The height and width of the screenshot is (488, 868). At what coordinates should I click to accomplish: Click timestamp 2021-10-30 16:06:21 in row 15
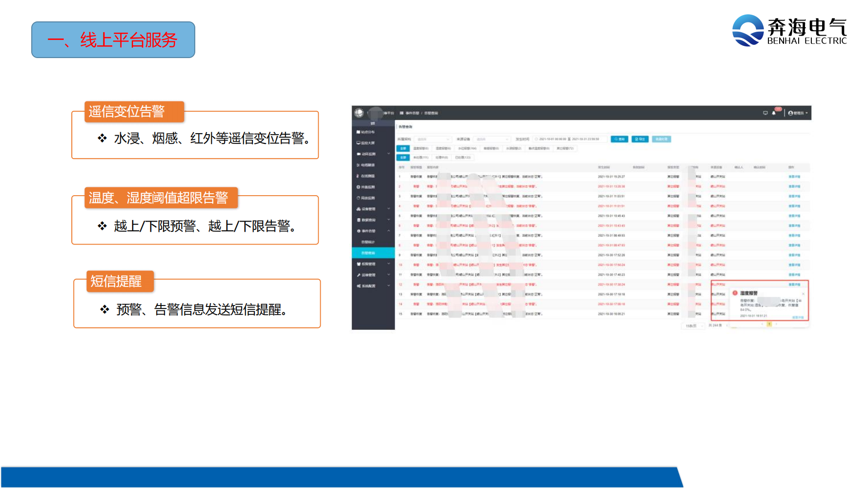point(611,314)
